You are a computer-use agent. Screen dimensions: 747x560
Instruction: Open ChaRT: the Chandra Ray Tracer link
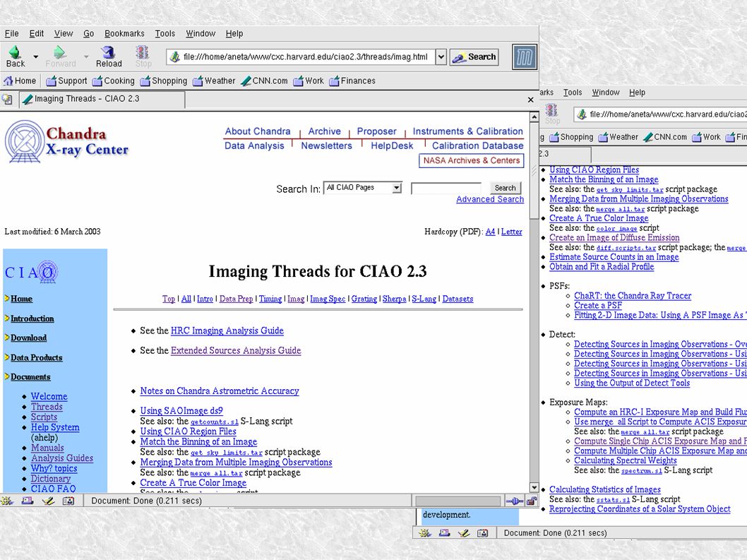point(633,296)
